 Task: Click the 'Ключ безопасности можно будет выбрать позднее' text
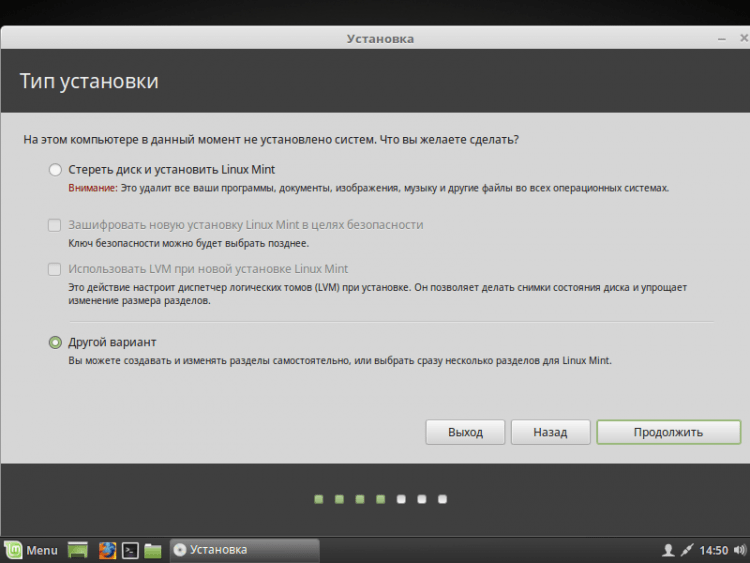(x=188, y=243)
